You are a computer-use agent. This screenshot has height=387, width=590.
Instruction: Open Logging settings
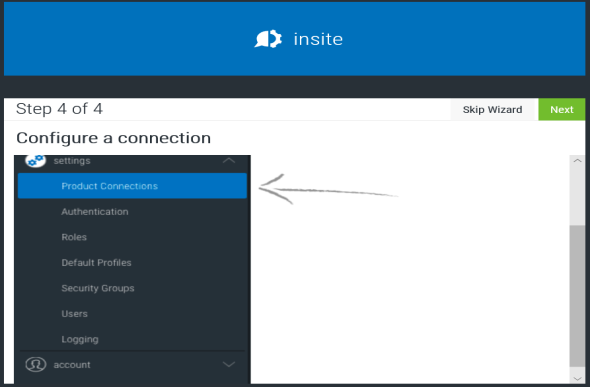80,339
